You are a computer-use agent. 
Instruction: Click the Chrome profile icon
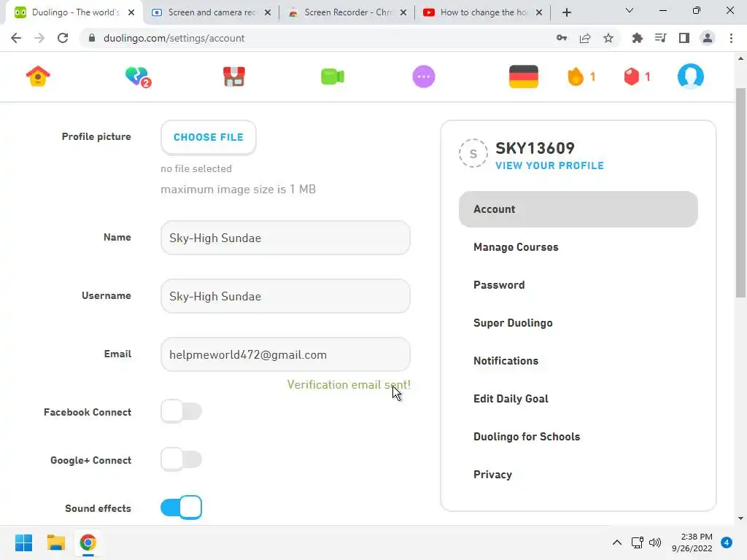point(708,38)
